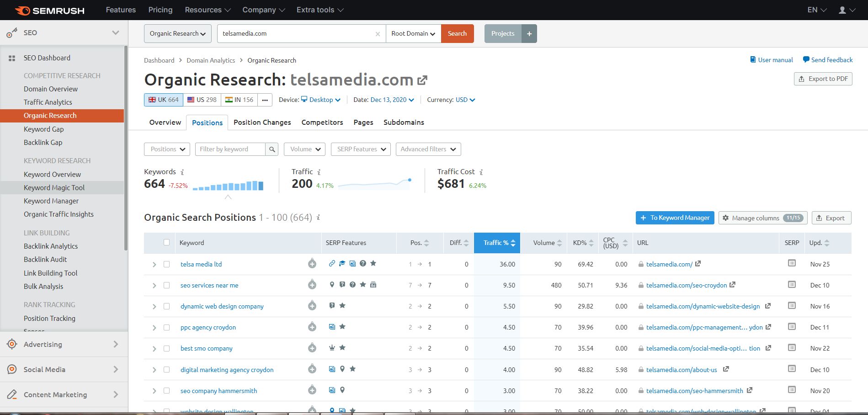Click the orange Search button
Screen dimensions: 868x415
457,34
